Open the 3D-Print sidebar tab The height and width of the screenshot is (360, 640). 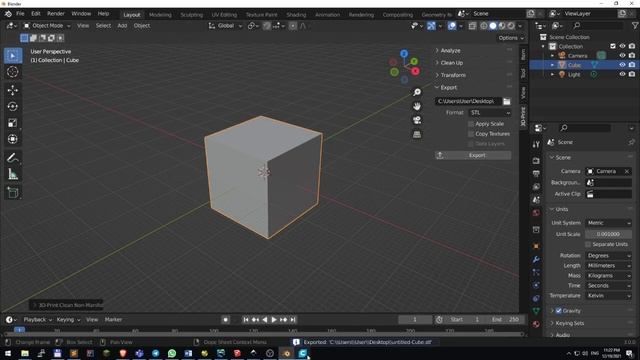(x=523, y=117)
